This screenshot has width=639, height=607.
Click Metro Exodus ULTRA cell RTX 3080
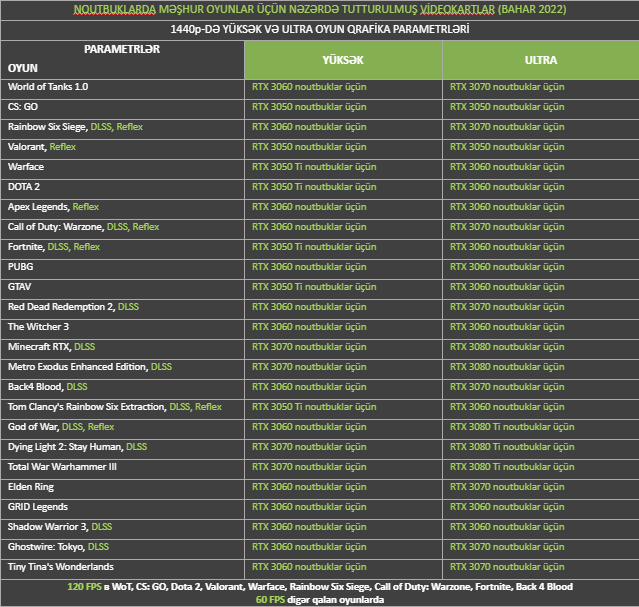pyautogui.click(x=541, y=369)
